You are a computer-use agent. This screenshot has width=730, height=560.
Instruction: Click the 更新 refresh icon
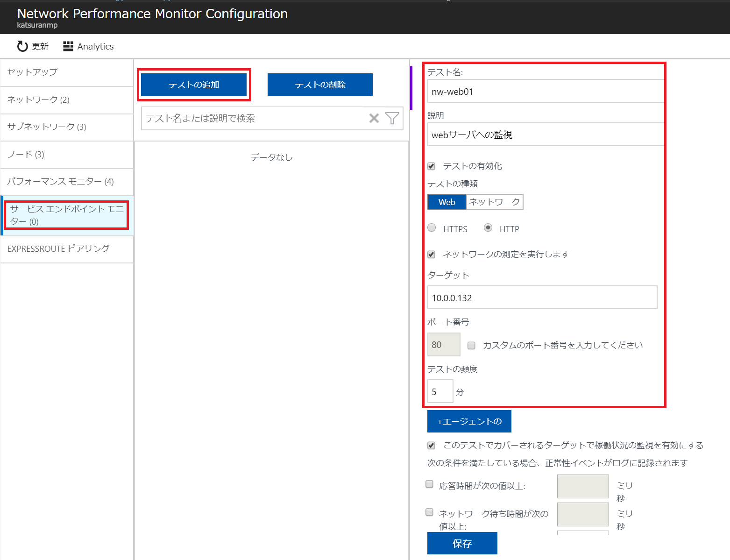coord(22,46)
